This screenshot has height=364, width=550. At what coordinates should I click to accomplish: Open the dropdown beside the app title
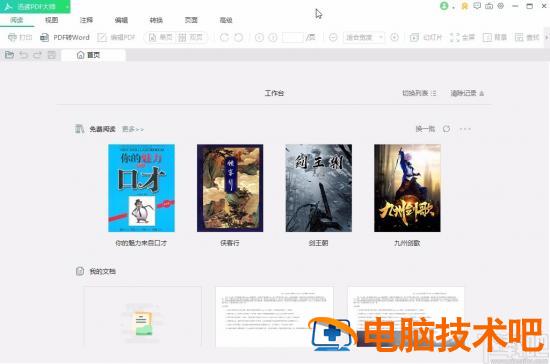tap(67, 7)
